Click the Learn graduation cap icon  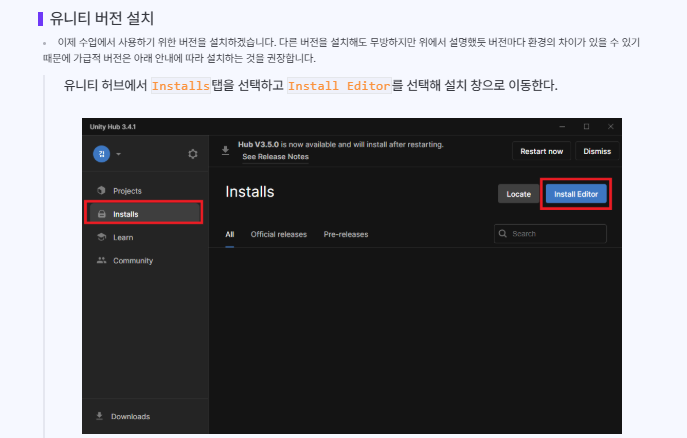102,237
